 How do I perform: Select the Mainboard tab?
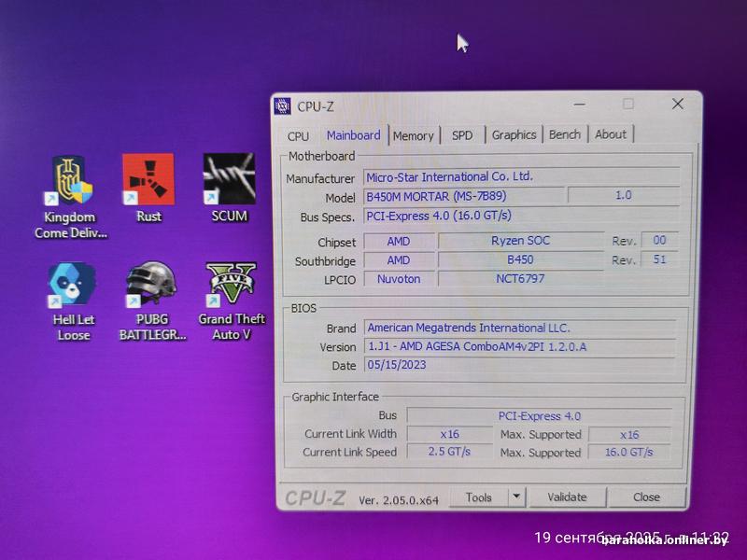[x=354, y=135]
